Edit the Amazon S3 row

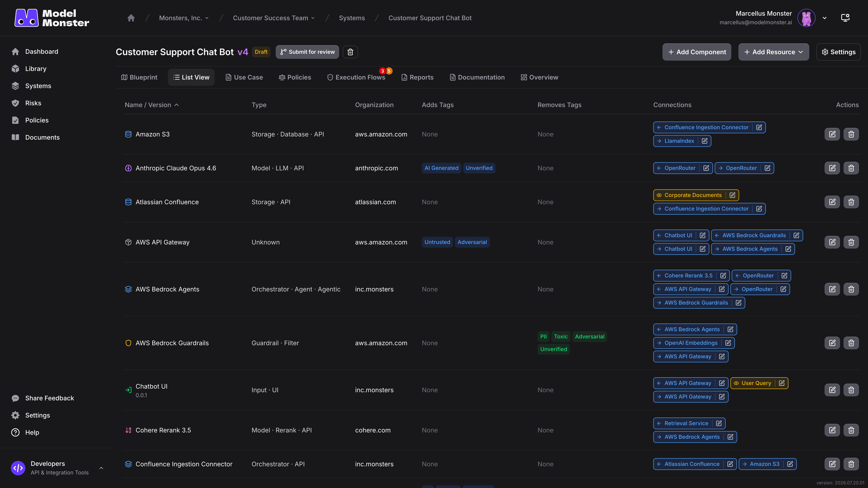click(832, 134)
